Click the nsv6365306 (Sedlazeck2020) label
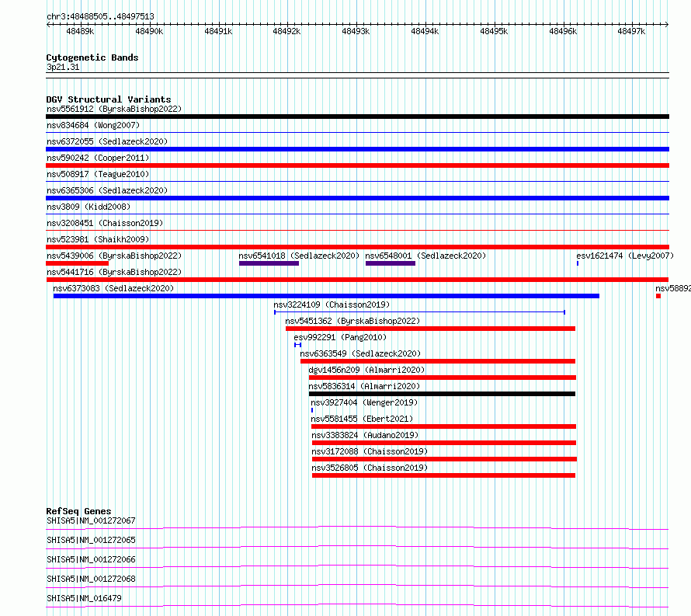Image resolution: width=691 pixels, height=616 pixels. coord(107,190)
